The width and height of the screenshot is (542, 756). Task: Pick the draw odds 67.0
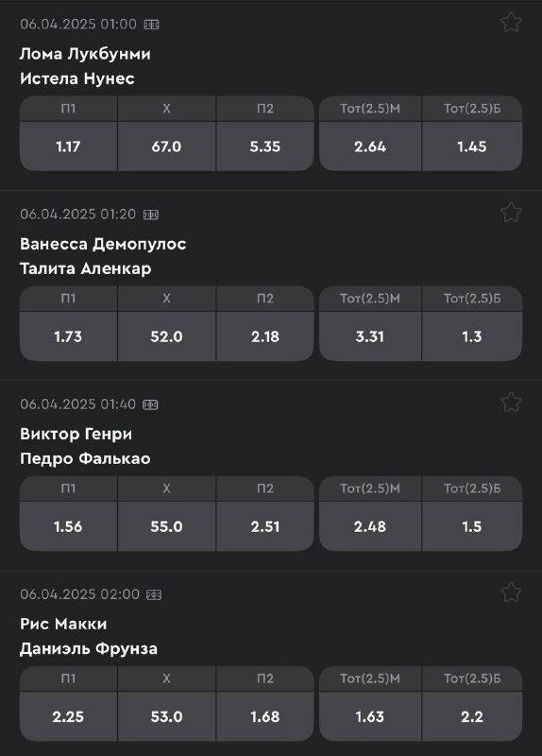pyautogui.click(x=167, y=146)
